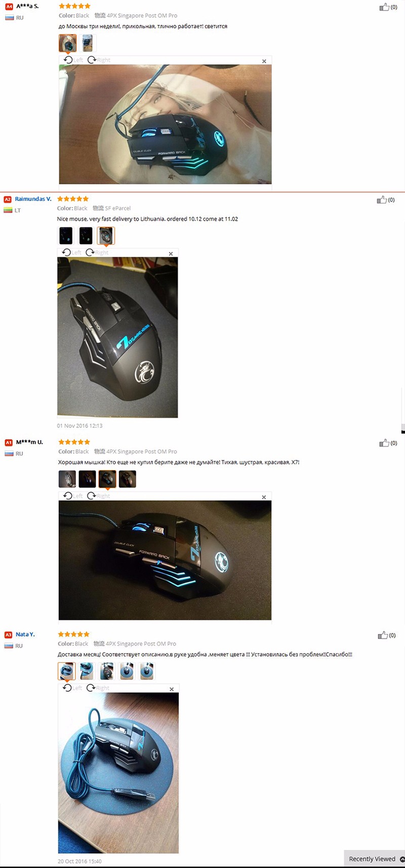Select first thumbnail in Raimundas V.'s review
Screen dimensions: 405x868
click(66, 235)
